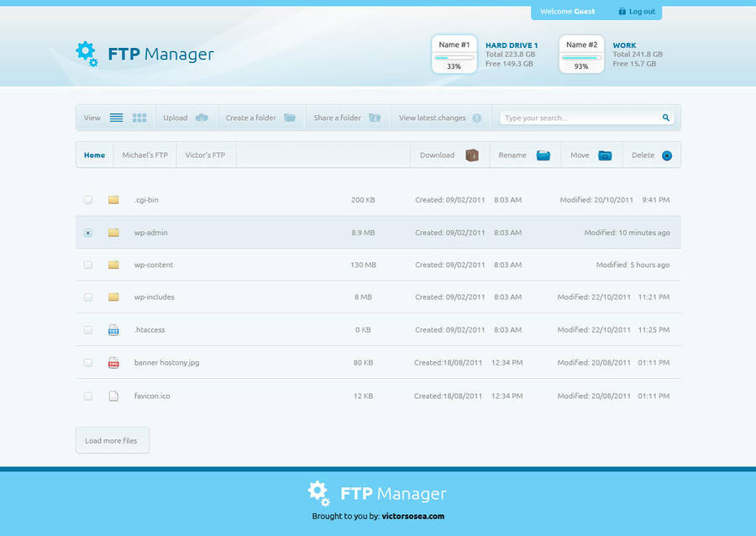Open the Home tab
The image size is (756, 536).
(x=94, y=155)
